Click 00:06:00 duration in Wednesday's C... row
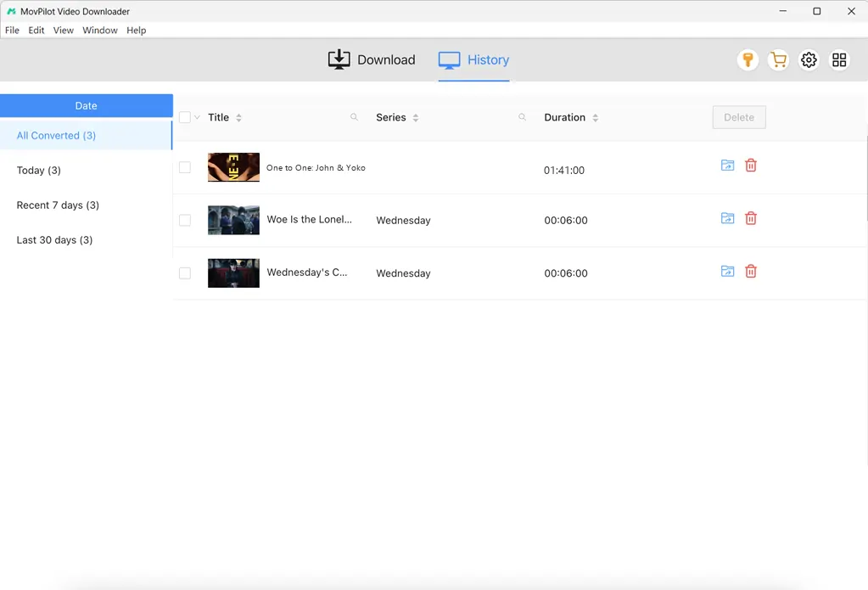This screenshot has width=868, height=590. click(566, 273)
